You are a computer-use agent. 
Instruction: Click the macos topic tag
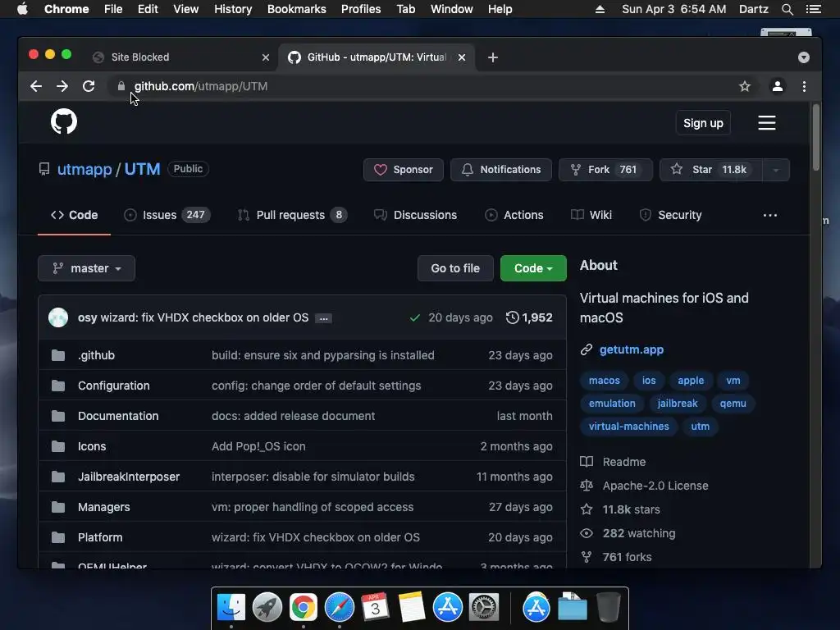[x=605, y=381]
